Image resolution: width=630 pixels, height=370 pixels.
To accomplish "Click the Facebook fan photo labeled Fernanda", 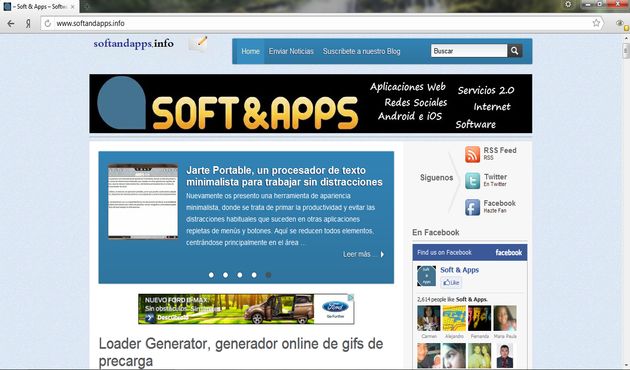I will point(479,318).
